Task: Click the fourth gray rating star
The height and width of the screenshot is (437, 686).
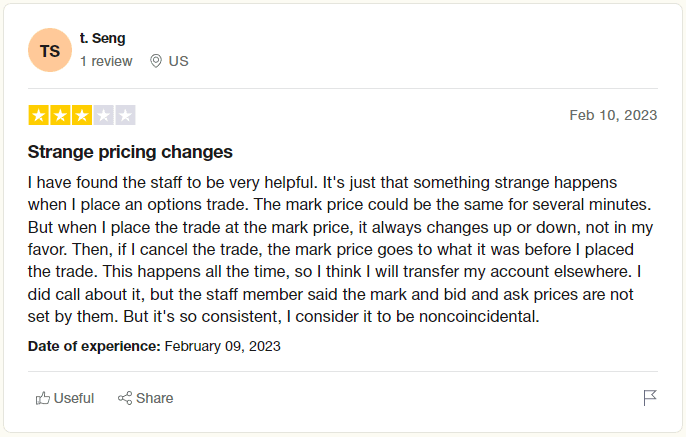Action: point(104,115)
